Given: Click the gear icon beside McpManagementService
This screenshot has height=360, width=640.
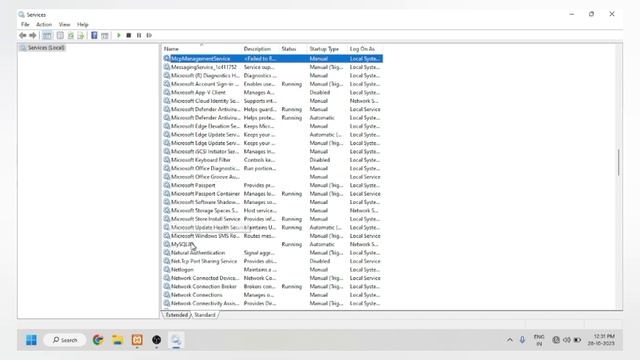Looking at the screenshot, I should click(x=167, y=58).
